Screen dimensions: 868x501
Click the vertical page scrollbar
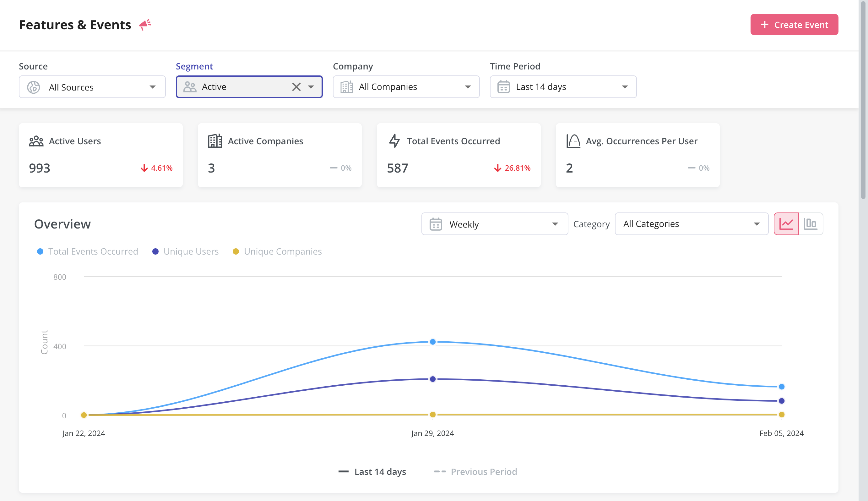coord(863,100)
